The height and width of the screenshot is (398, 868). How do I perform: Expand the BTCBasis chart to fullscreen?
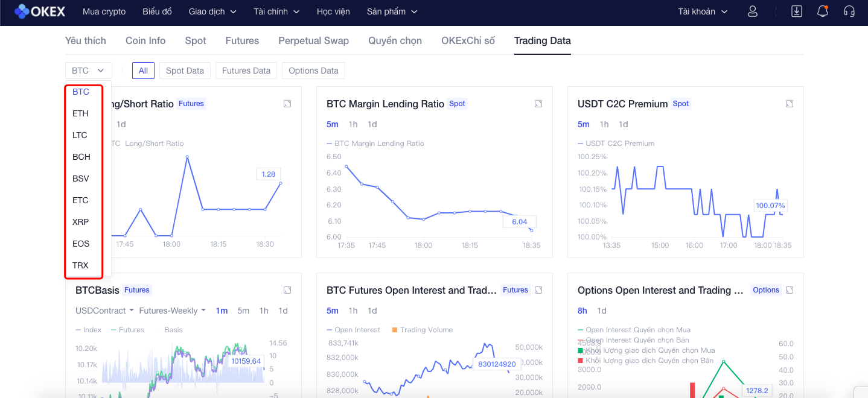tap(287, 290)
